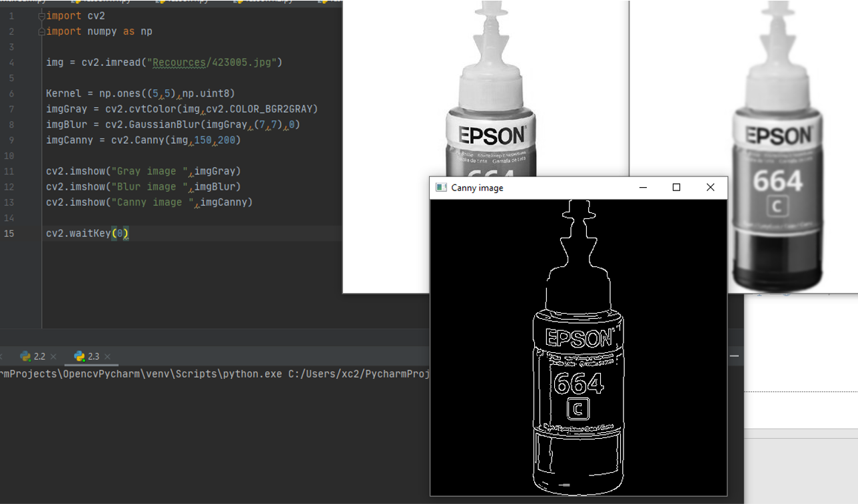
Task: Click the Canny edge bottle picture
Action: 578,348
